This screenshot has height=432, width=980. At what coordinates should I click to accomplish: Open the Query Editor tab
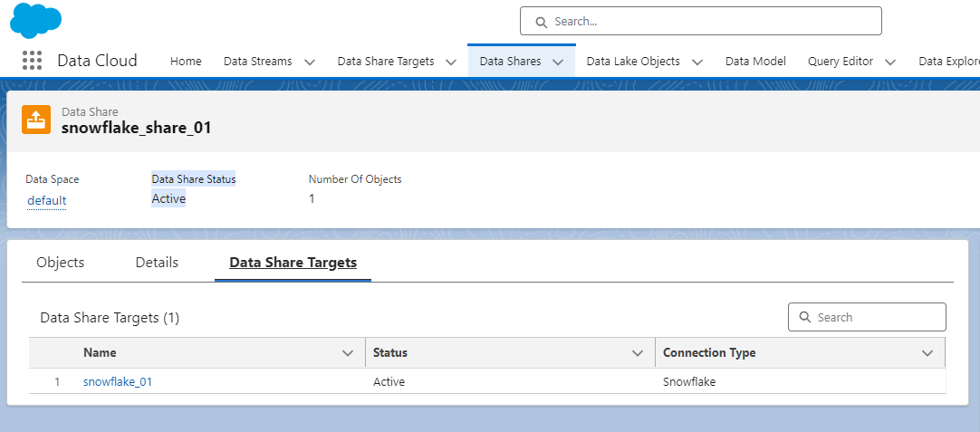coord(841,62)
